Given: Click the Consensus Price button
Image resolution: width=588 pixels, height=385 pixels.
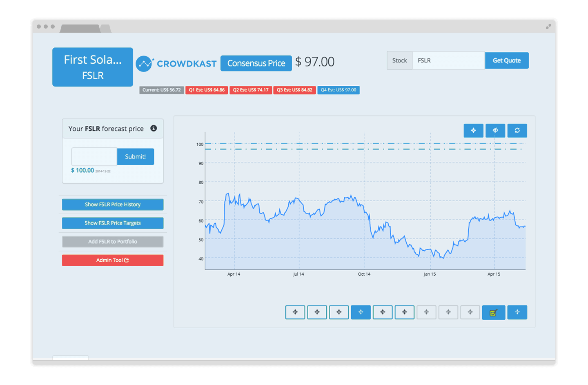Looking at the screenshot, I should 256,63.
